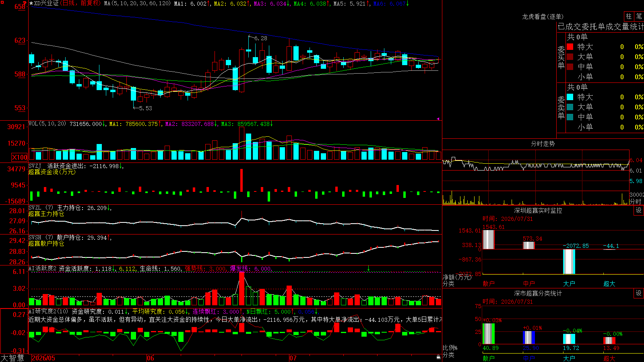Click the 大智慧 logo
644x362 pixels.
tap(12, 358)
